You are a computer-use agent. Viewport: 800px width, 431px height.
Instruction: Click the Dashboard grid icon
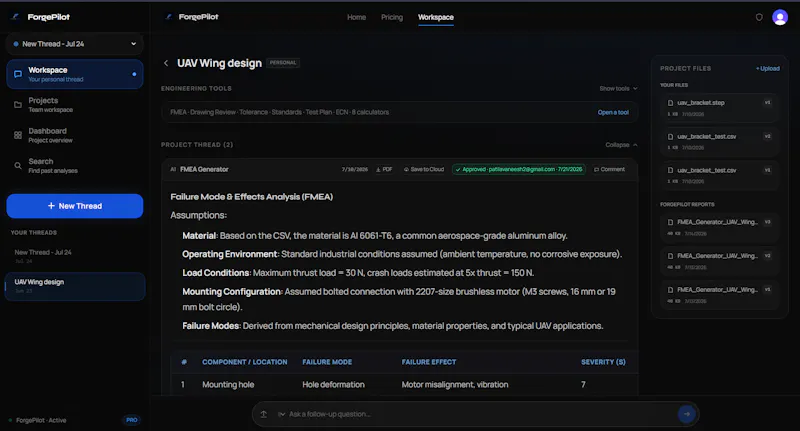[x=18, y=135]
